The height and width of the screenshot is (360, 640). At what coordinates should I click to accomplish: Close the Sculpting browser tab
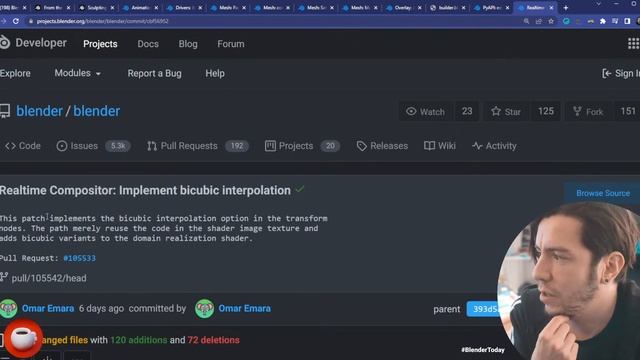[x=112, y=8]
